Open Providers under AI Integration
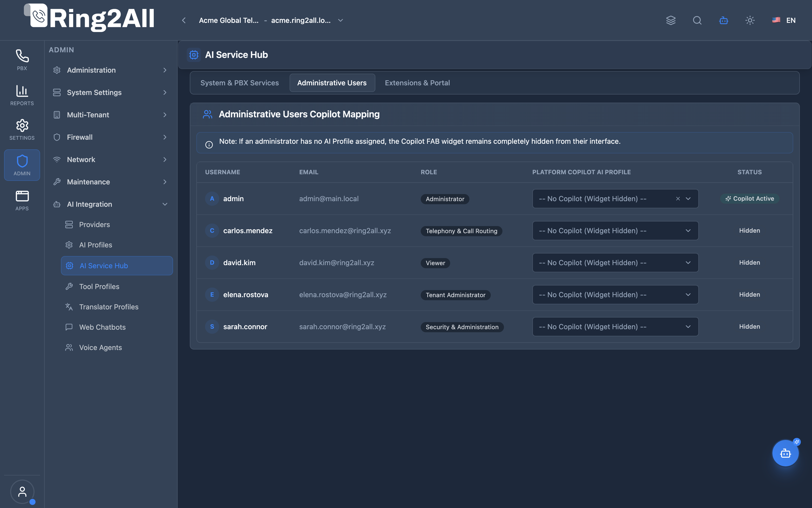This screenshot has height=508, width=812. [x=116, y=225]
